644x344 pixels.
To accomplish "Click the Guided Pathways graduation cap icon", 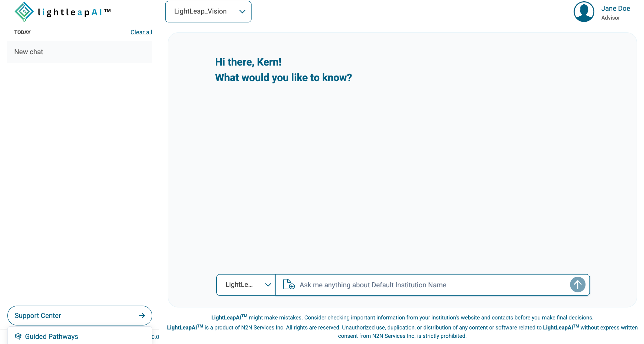I will [18, 336].
